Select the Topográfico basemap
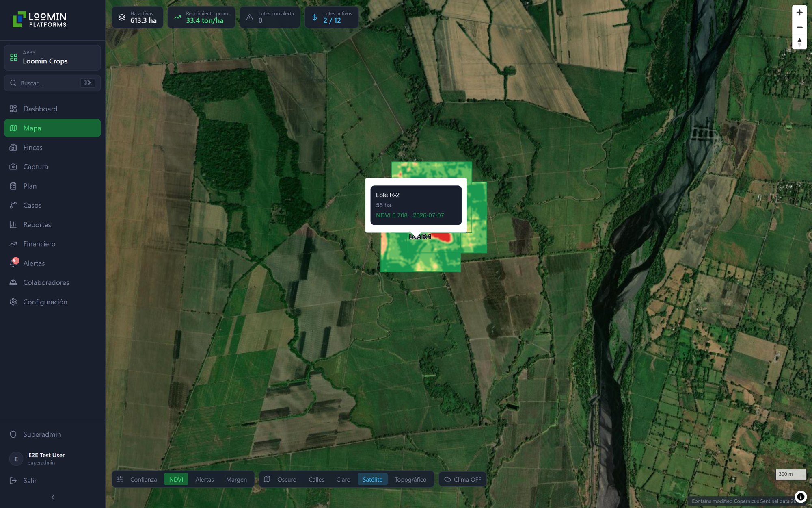 pyautogui.click(x=410, y=479)
